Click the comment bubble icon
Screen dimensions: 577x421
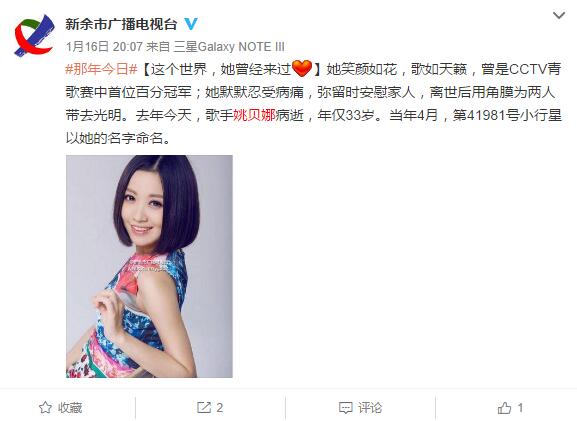click(346, 408)
